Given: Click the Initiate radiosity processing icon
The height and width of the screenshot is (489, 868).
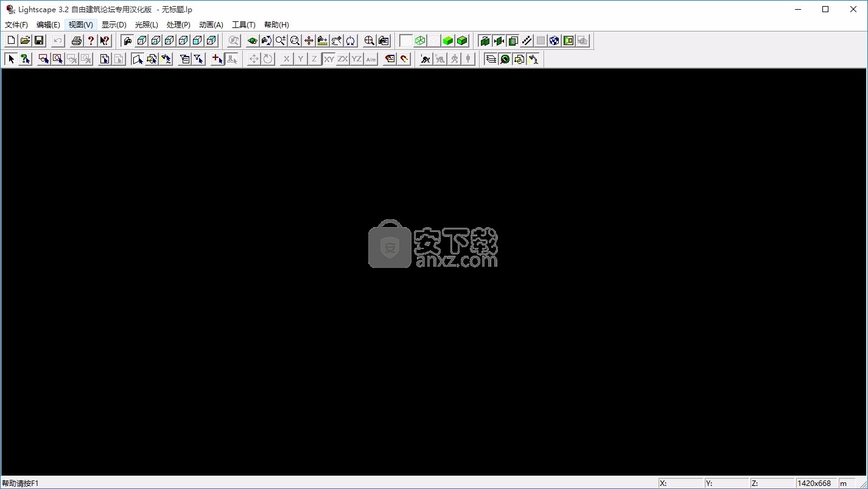Looking at the screenshot, I should coord(425,59).
